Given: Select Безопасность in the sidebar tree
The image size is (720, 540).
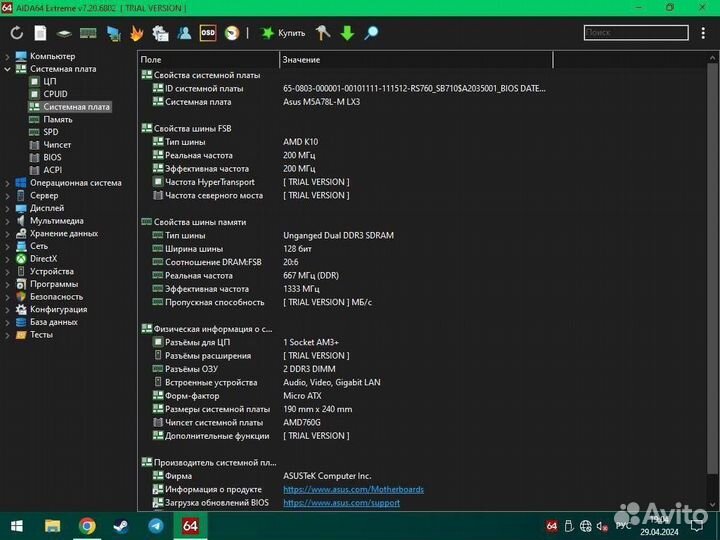Looking at the screenshot, I should (56, 297).
